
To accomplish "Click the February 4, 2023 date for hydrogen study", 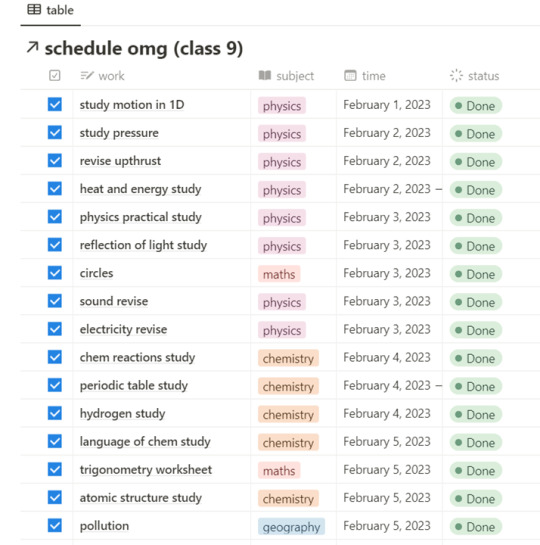I will tap(387, 414).
